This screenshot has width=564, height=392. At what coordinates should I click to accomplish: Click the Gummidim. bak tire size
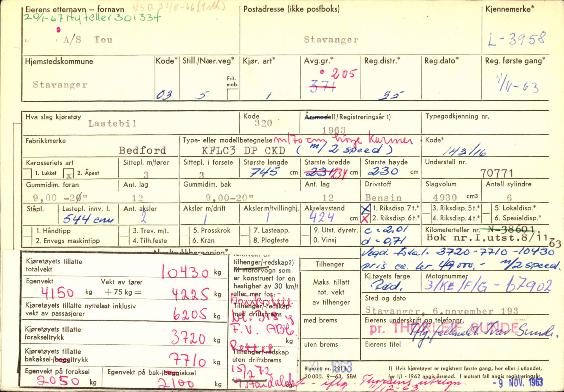coord(229,197)
